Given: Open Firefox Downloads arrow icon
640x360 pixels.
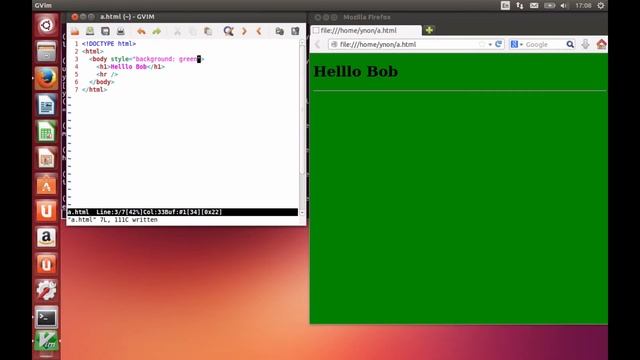Looking at the screenshot, I should (585, 44).
